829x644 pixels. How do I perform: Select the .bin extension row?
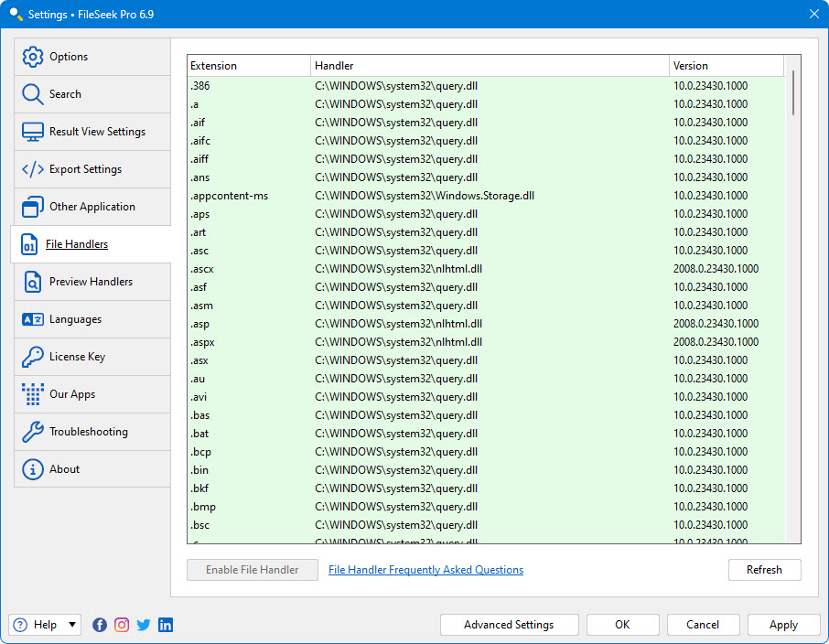tap(486, 470)
